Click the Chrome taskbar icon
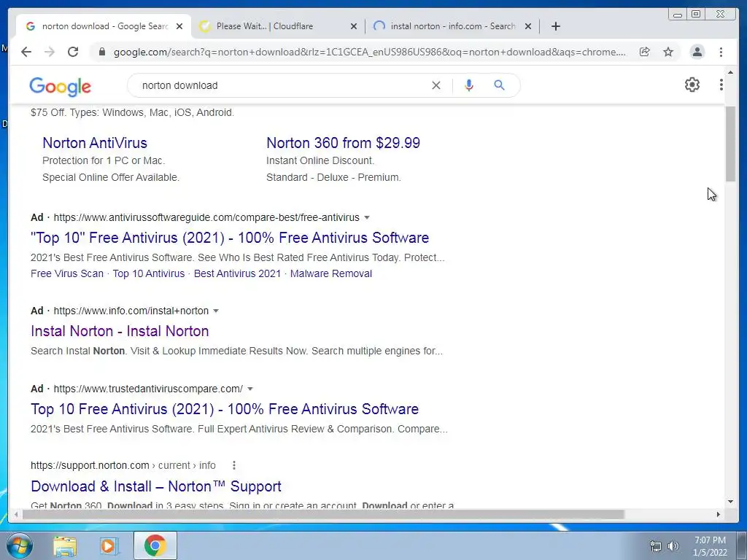The width and height of the screenshot is (747, 560). [x=155, y=545]
